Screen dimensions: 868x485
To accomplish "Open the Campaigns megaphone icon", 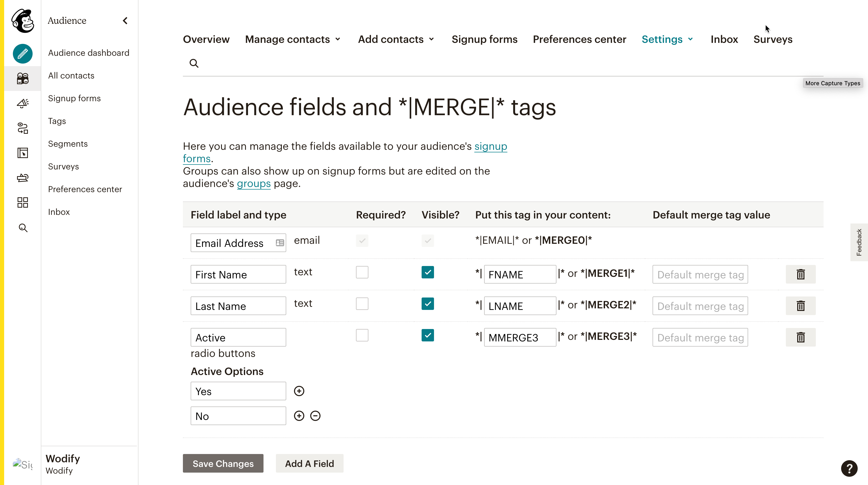I will (x=22, y=103).
